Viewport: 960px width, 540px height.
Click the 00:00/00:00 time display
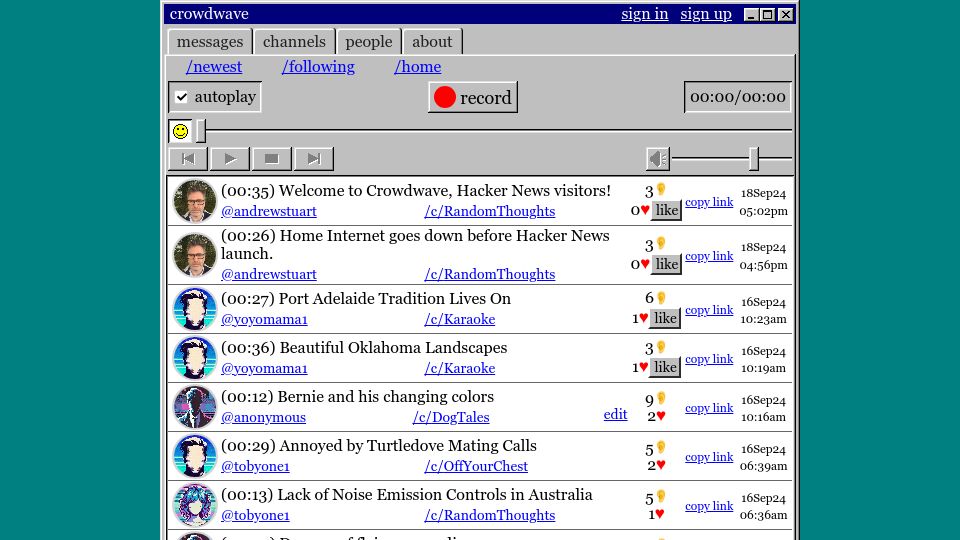pyautogui.click(x=738, y=97)
